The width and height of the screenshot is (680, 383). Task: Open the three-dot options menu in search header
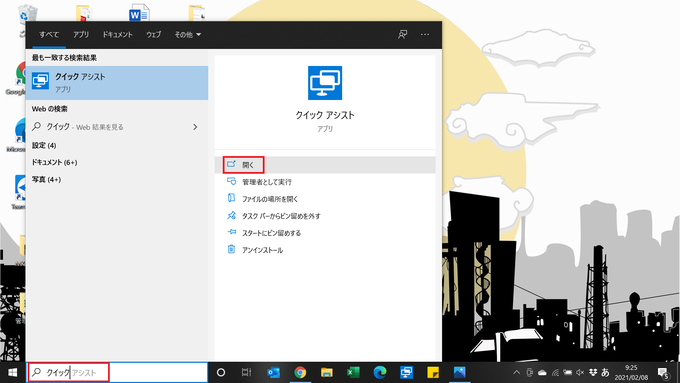pyautogui.click(x=425, y=35)
